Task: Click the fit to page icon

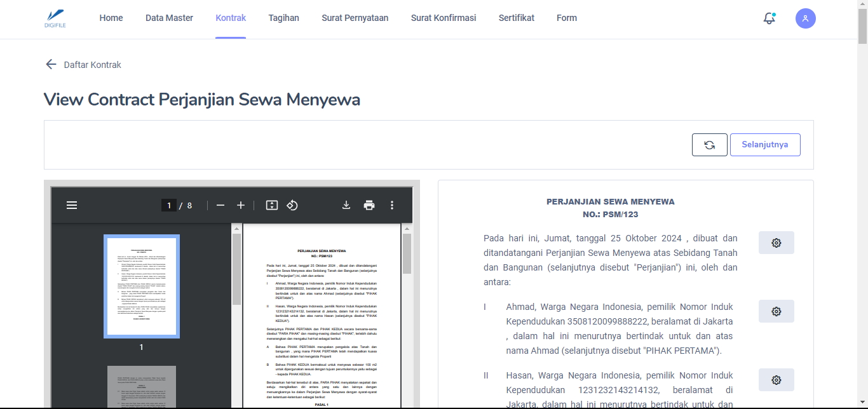Action: tap(272, 205)
